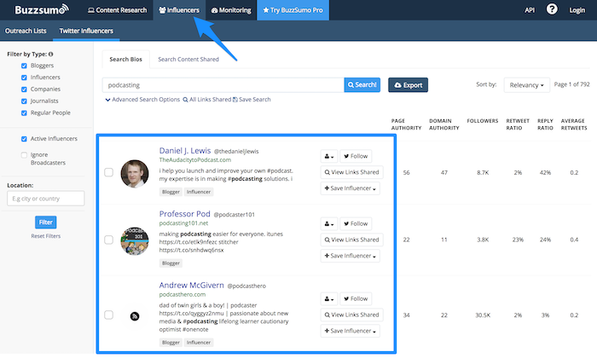Switch to Search Content Shared tab

coord(188,59)
